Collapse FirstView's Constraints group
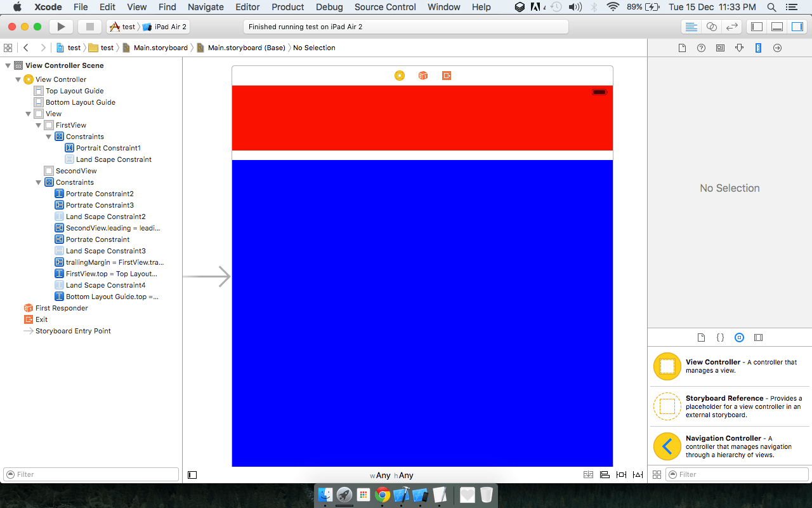The image size is (812, 508). 48,137
